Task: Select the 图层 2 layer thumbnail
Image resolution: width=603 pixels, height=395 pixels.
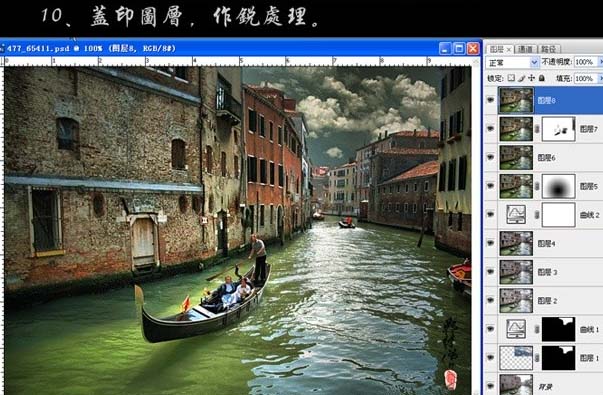Action: [x=516, y=300]
